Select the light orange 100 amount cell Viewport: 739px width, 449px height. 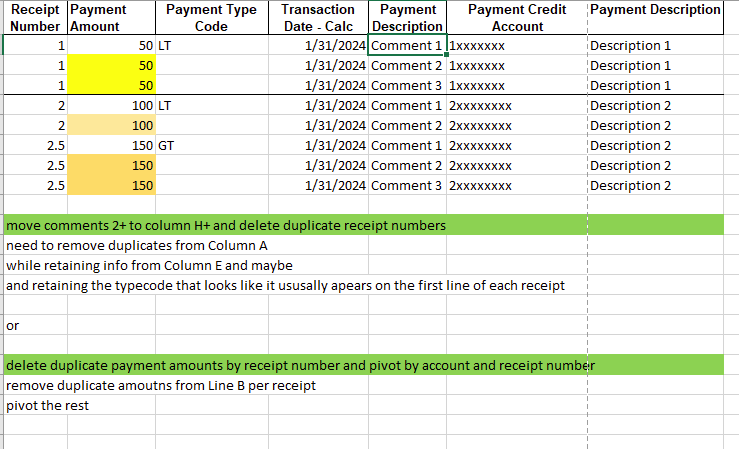(112, 125)
